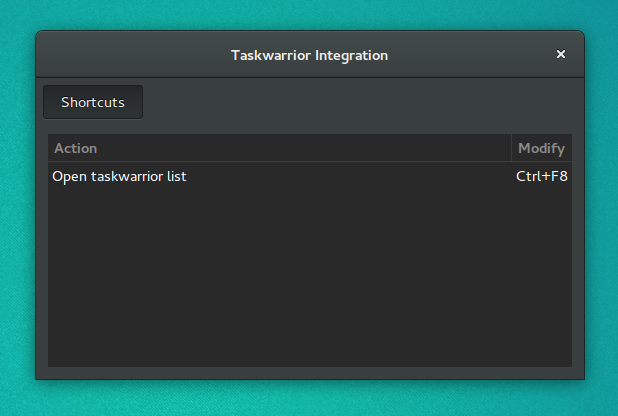Viewport: 618px width, 416px height.
Task: Edit the Ctrl+F8 shortcut cell
Action: (x=542, y=176)
